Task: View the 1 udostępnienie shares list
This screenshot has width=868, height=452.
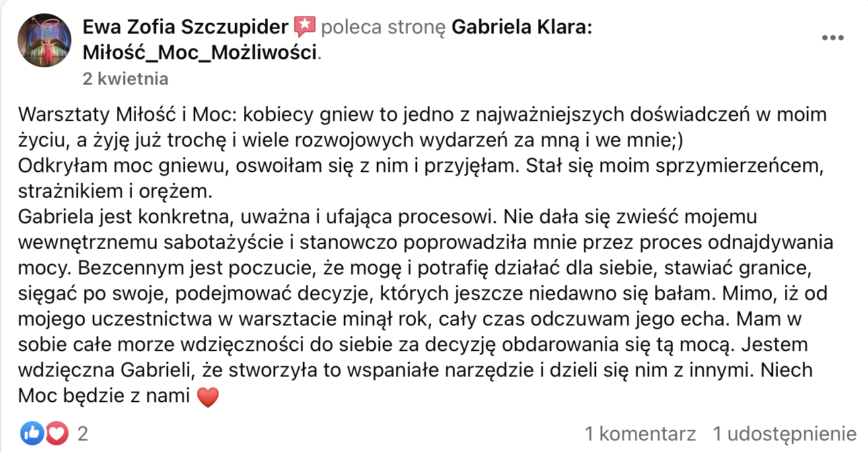Action: (x=785, y=433)
